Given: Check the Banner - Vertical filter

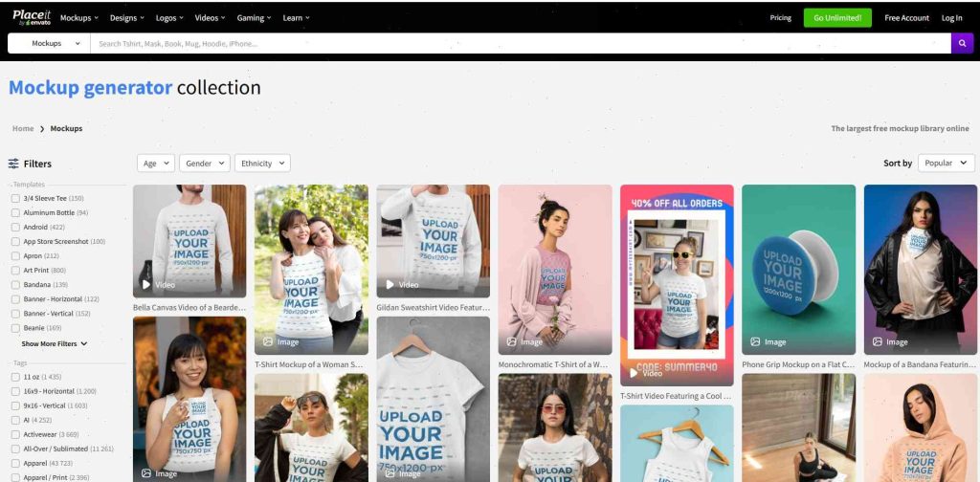Looking at the screenshot, I should [15, 314].
